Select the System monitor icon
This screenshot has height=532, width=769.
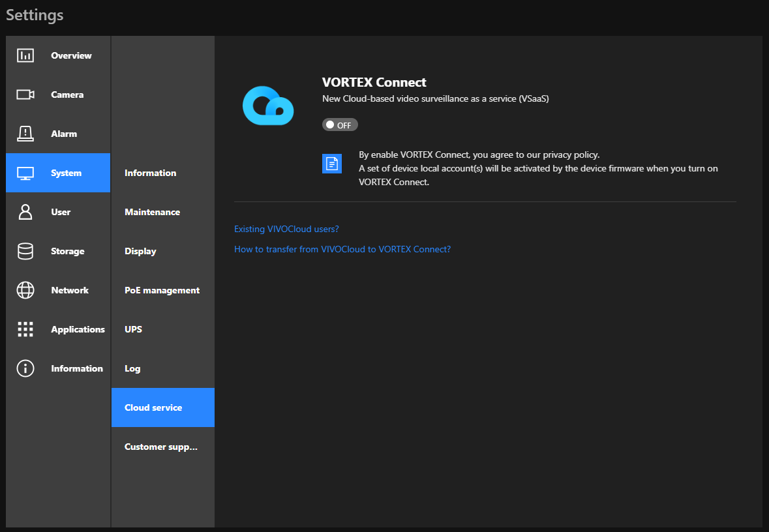click(x=25, y=173)
